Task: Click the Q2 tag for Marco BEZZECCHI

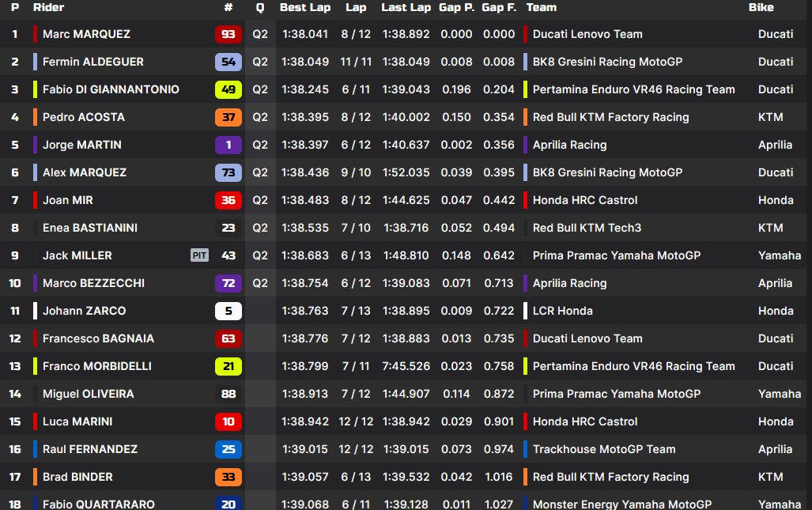Action: tap(260, 284)
